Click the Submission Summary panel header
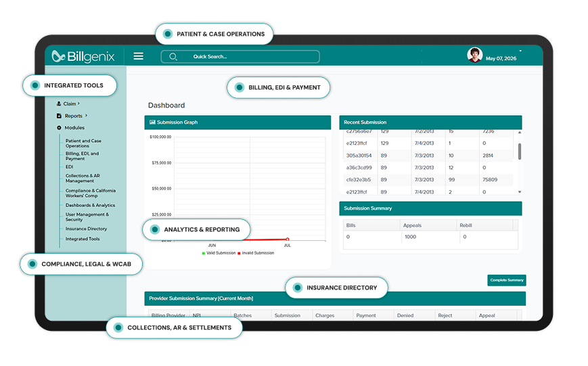The image size is (588, 366). click(x=430, y=208)
